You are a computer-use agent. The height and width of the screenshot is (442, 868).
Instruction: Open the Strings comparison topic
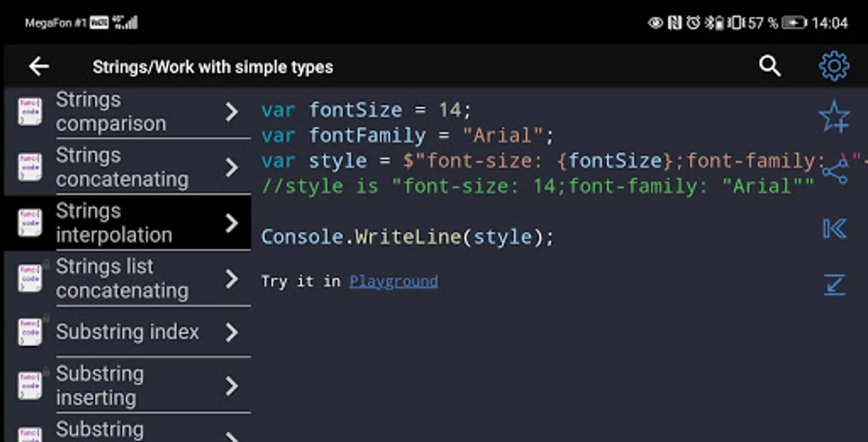[128, 112]
